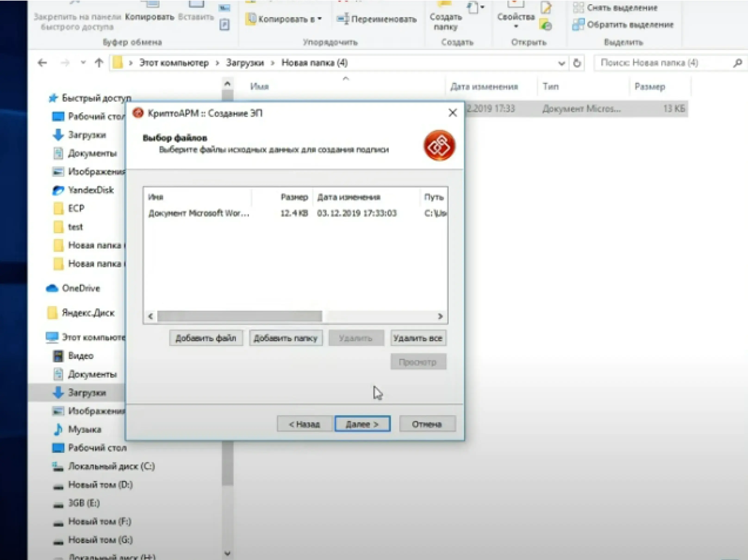This screenshot has height=560, width=748.
Task: Expand the address bar history dropdown
Action: pos(561,63)
